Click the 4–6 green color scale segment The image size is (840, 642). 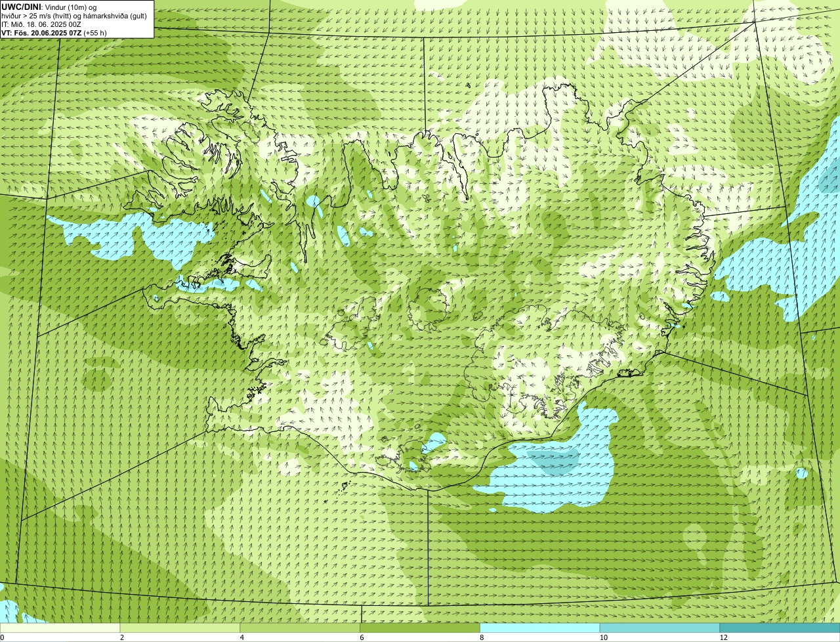pos(300,628)
